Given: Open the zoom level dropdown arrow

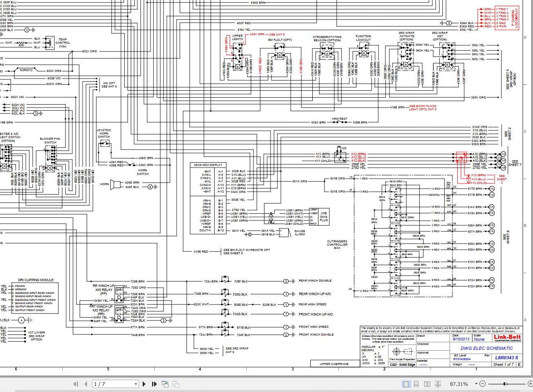Looking at the screenshot, I should coord(476,384).
